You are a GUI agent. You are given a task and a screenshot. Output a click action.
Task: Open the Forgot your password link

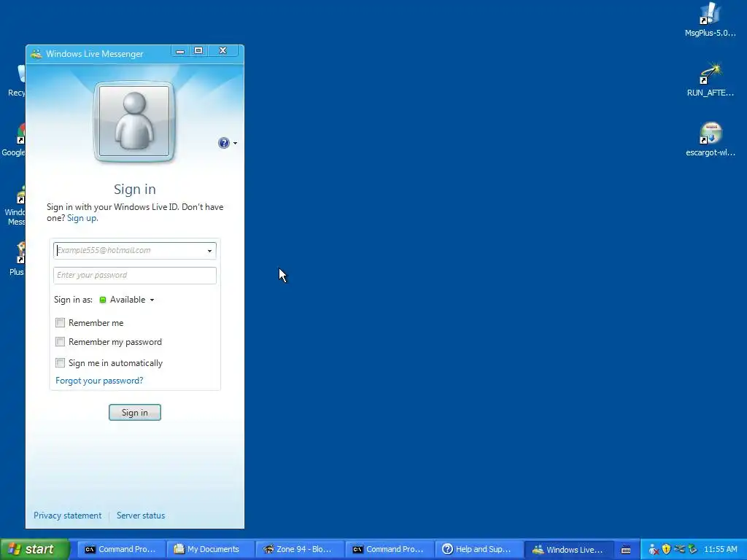pyautogui.click(x=99, y=381)
